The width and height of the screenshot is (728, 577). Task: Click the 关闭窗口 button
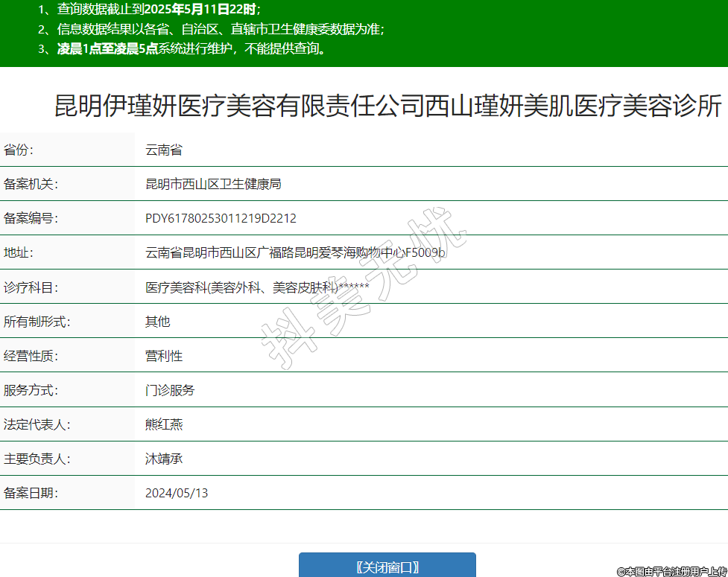coord(387,567)
